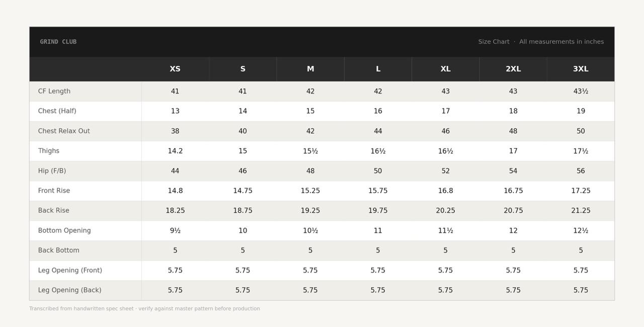Screen dimensions: 644x327
Task: Select the Chest Relax Out 44 cell
Action: pyautogui.click(x=378, y=131)
